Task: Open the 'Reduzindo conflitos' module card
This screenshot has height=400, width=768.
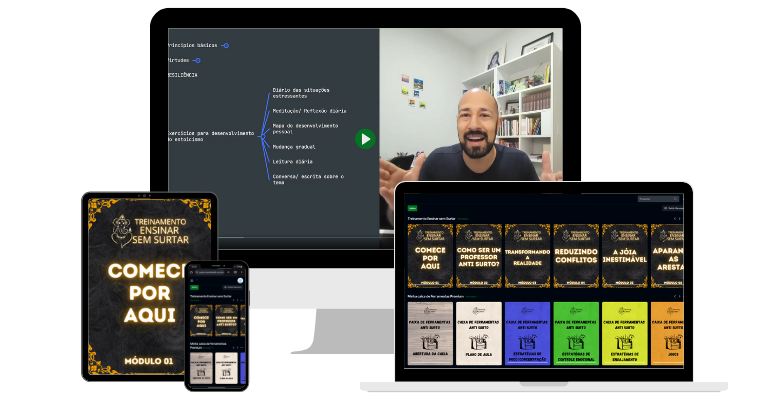Action: tap(576, 256)
